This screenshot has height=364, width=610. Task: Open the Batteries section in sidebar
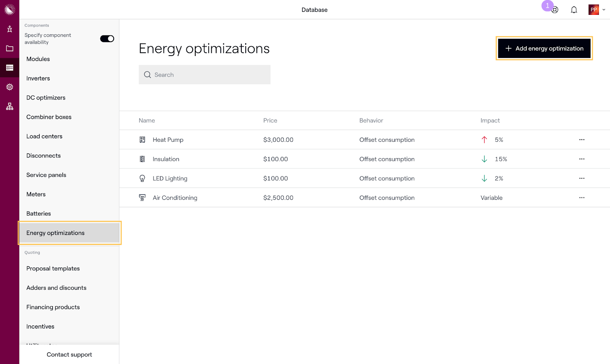(x=39, y=213)
